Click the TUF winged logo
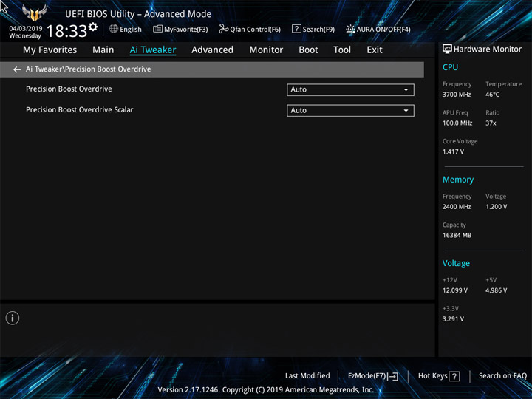 click(34, 13)
